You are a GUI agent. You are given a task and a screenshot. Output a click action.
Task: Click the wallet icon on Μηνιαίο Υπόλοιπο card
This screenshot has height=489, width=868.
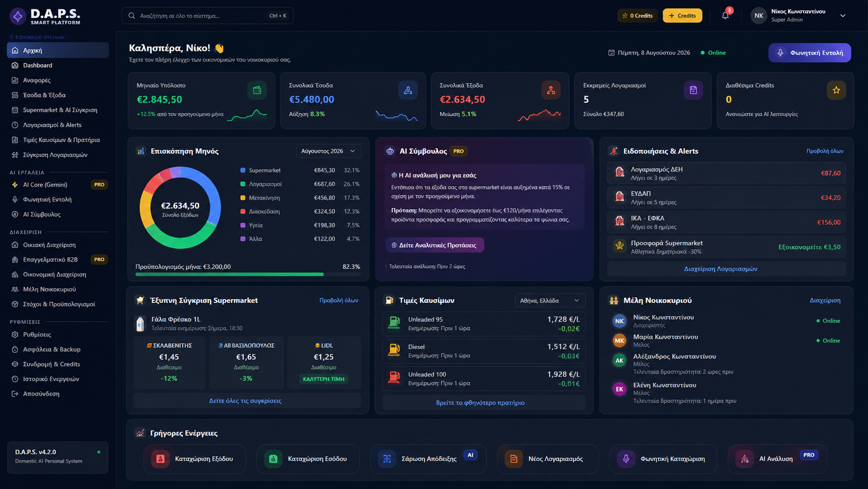point(257,90)
